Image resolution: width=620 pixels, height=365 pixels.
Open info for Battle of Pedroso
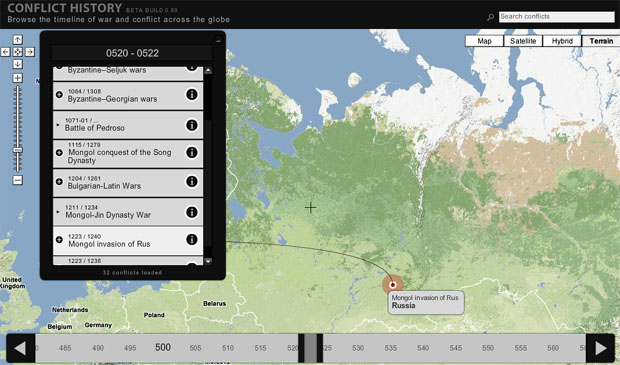[192, 125]
